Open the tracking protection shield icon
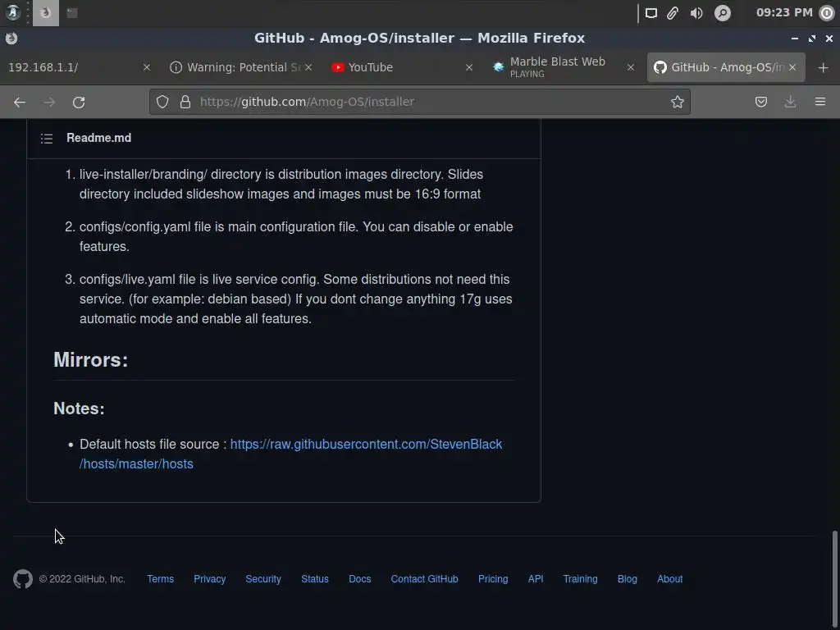The width and height of the screenshot is (840, 630). [162, 102]
